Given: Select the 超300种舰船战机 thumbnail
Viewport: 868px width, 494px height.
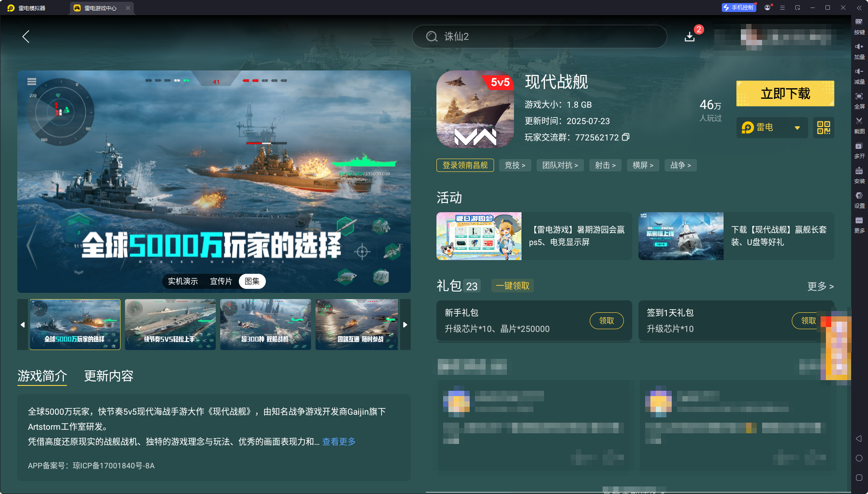Looking at the screenshot, I should 265,324.
